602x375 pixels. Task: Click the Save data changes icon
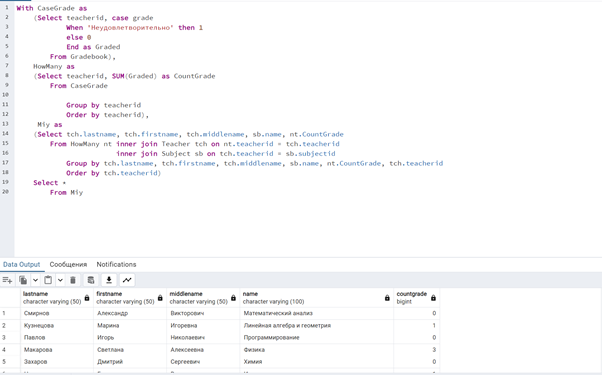pyautogui.click(x=91, y=280)
